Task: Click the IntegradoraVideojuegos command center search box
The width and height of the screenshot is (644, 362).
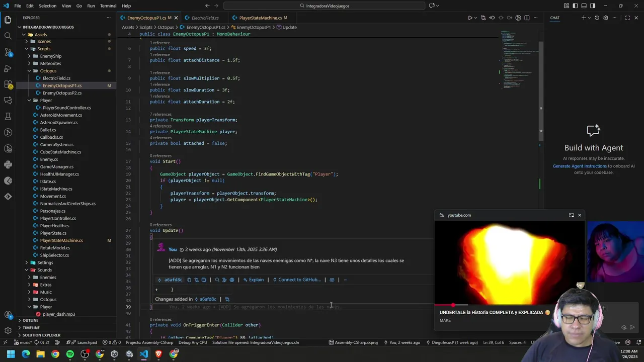Action: [x=325, y=6]
